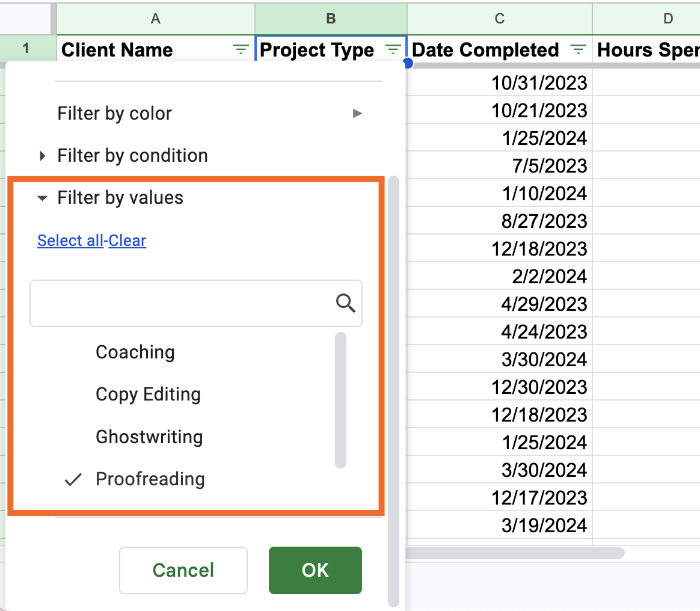The image size is (700, 611).
Task: Confirm the filter with OK button
Action: 315,570
